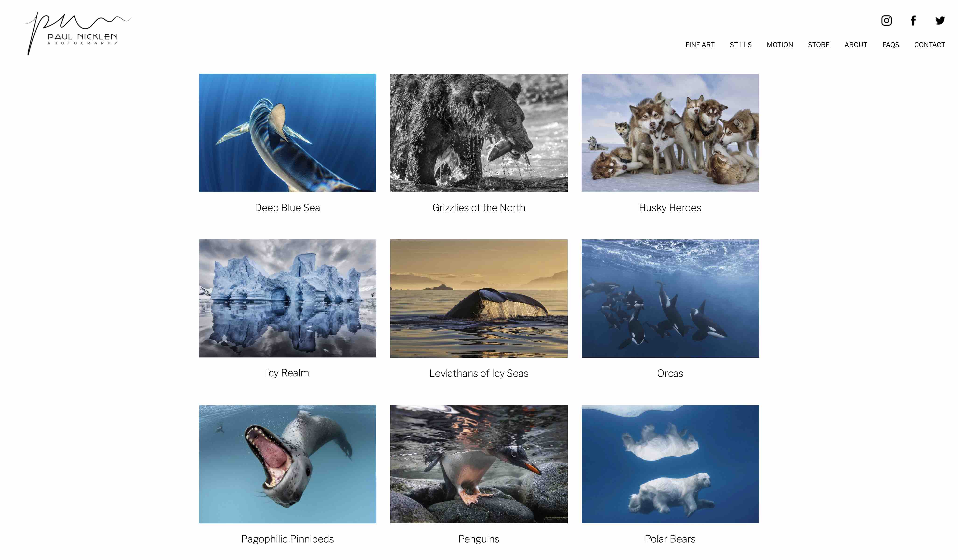
Task: Open the Instagram profile icon
Action: [886, 21]
